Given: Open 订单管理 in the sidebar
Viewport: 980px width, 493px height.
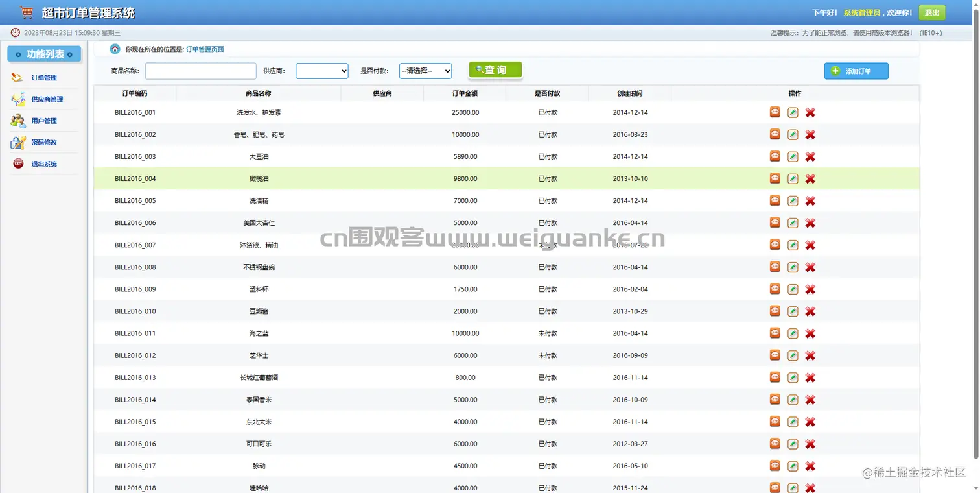Looking at the screenshot, I should (44, 78).
